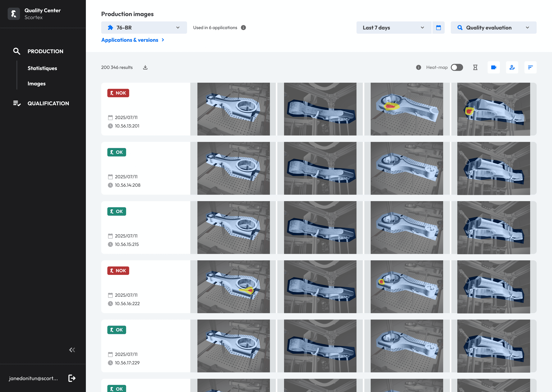
Task: Click the camera view icon
Action: tap(494, 67)
